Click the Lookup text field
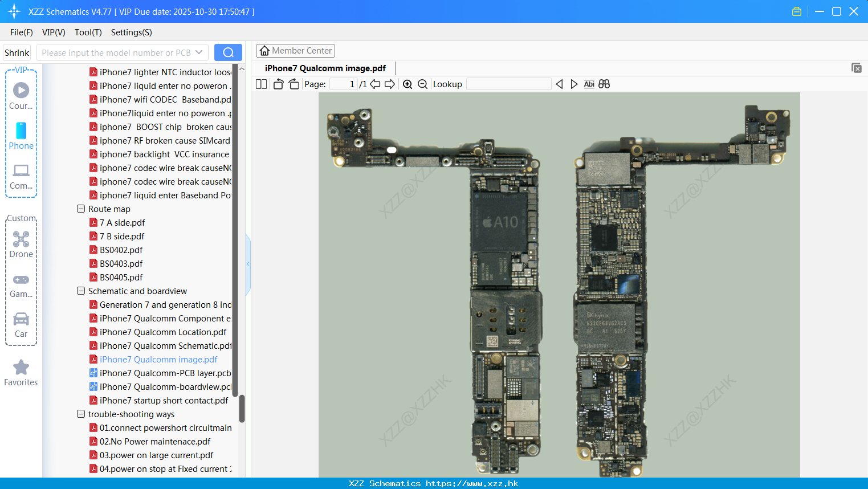The image size is (868, 489). point(509,84)
